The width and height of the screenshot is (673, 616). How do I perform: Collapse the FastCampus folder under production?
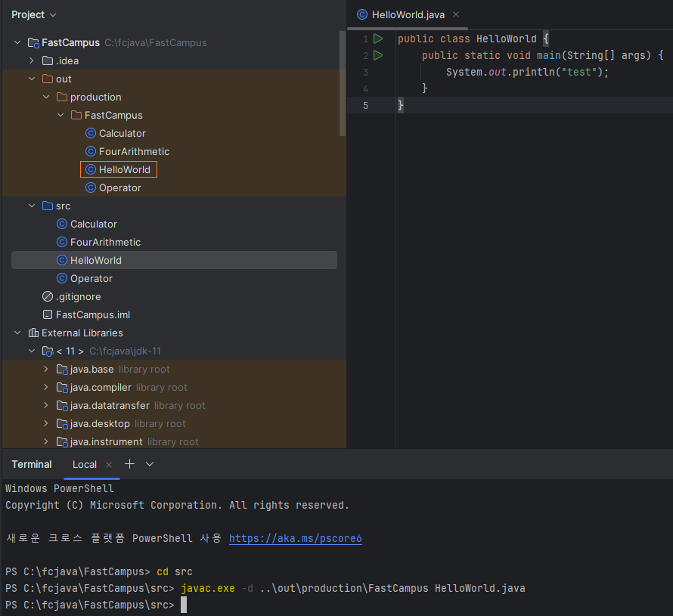click(60, 115)
